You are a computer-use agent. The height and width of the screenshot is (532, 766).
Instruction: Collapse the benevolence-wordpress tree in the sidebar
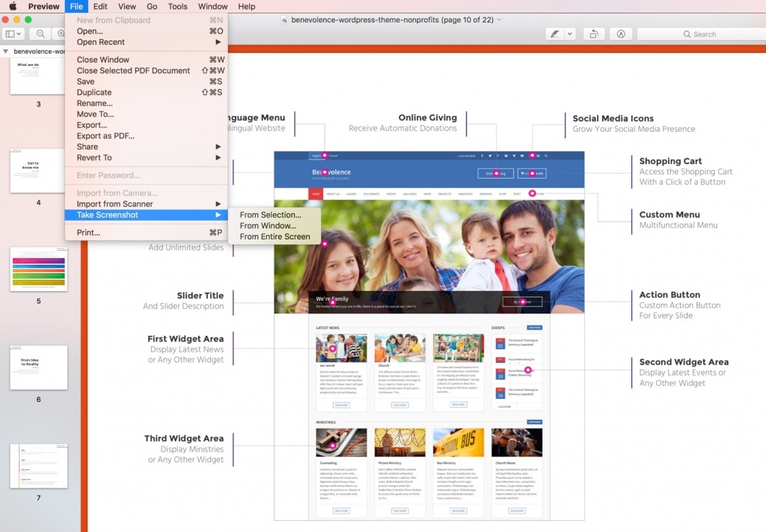click(4, 51)
